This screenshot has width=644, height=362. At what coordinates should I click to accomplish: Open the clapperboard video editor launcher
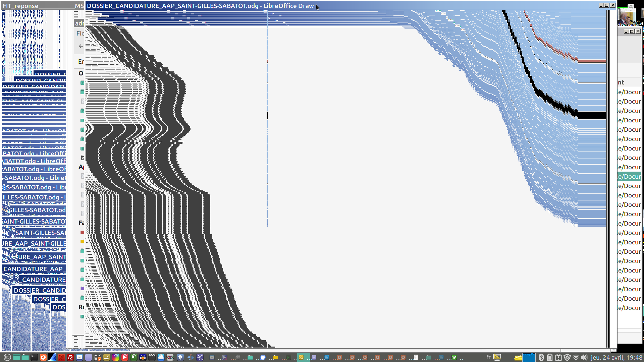[x=152, y=357]
